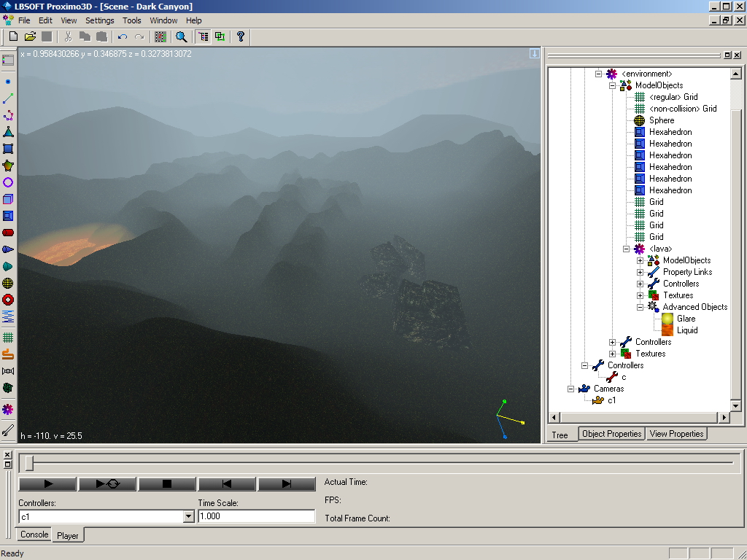Switch to the Object Properties tab

611,434
